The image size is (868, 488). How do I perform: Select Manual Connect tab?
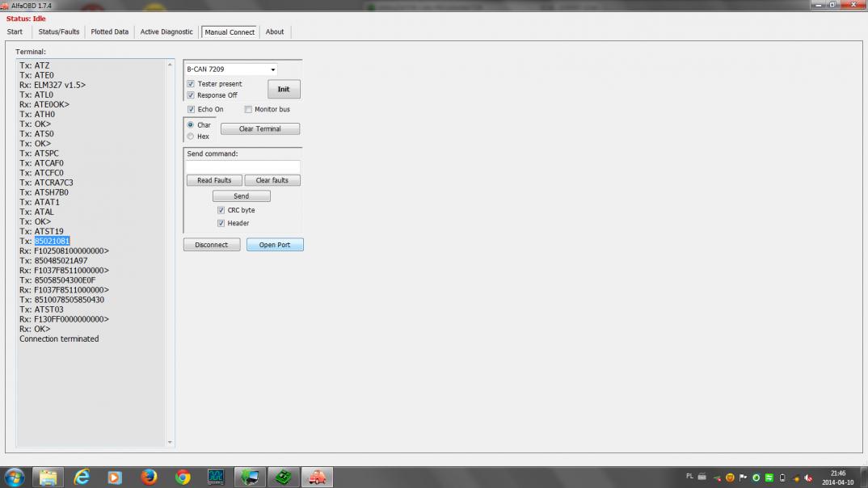230,32
